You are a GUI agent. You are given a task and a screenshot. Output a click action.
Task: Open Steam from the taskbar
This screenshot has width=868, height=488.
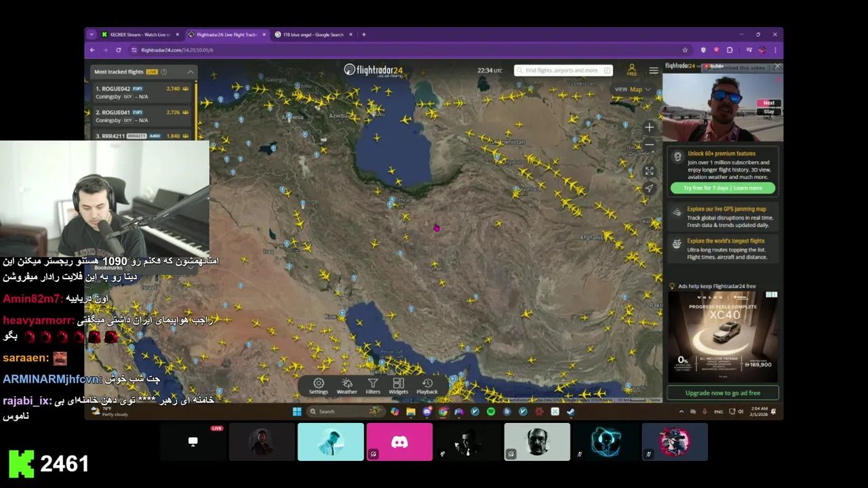570,411
